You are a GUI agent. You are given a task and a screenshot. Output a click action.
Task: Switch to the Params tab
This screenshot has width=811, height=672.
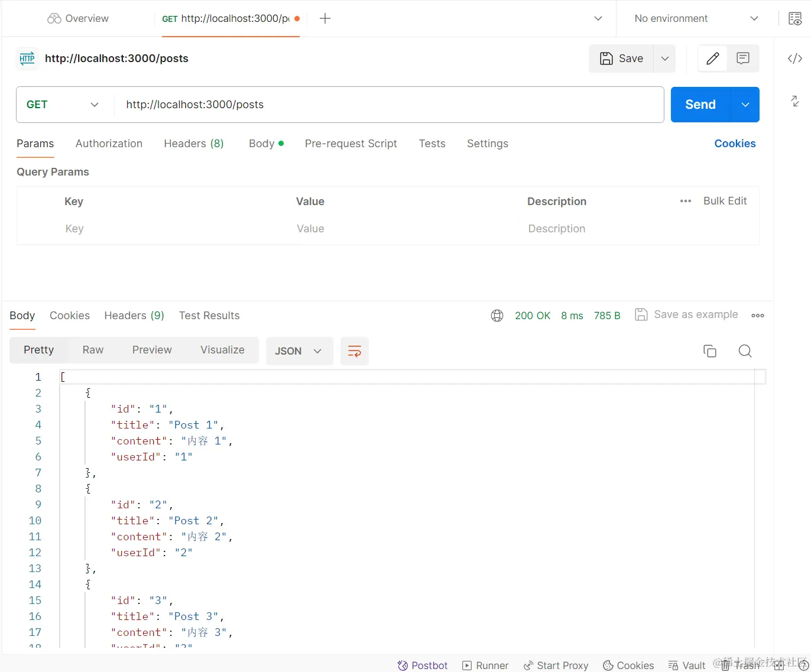[35, 144]
